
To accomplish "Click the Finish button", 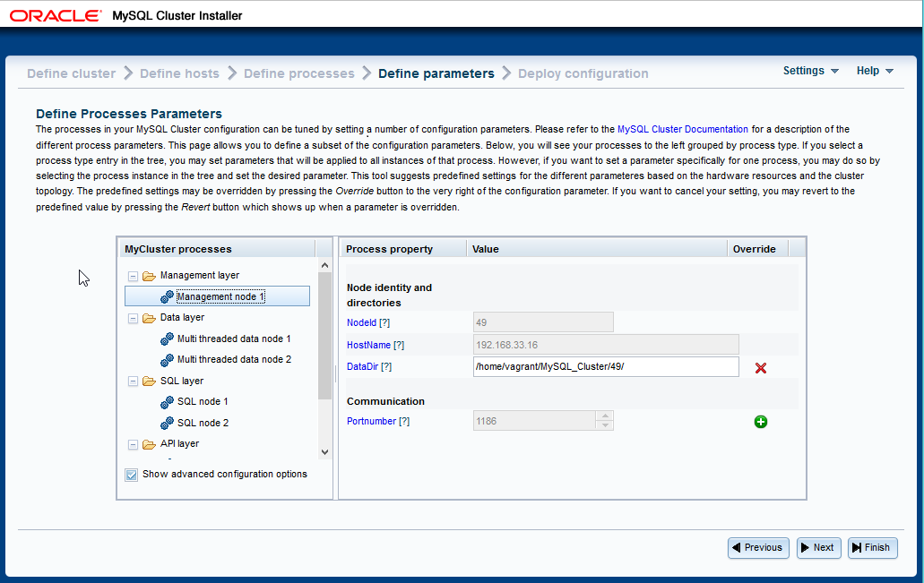I will (873, 548).
